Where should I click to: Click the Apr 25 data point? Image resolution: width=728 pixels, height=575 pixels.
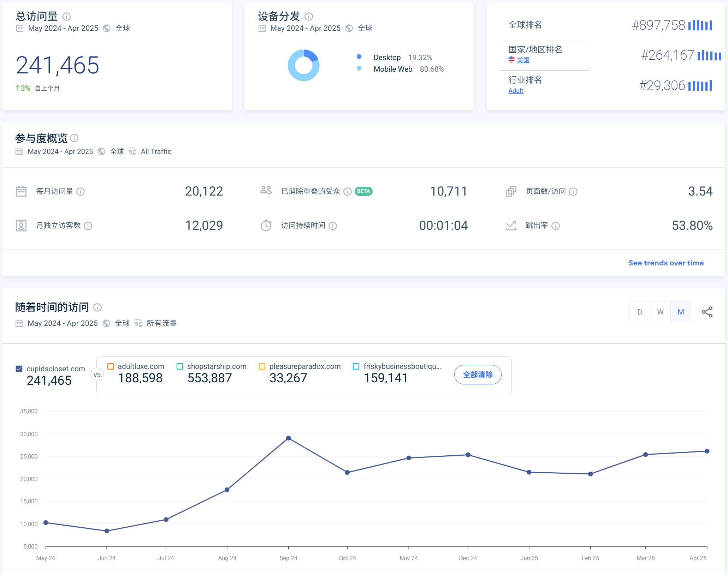(707, 451)
